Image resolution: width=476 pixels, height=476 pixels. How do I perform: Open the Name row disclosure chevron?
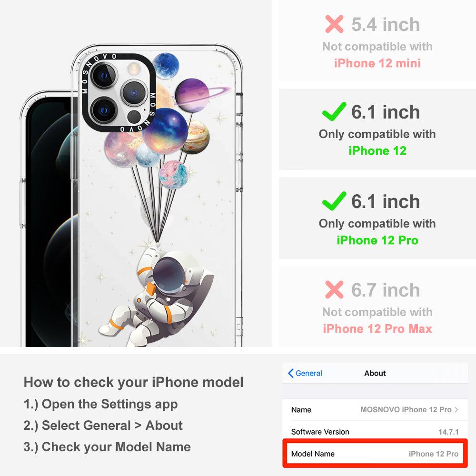[x=456, y=409]
